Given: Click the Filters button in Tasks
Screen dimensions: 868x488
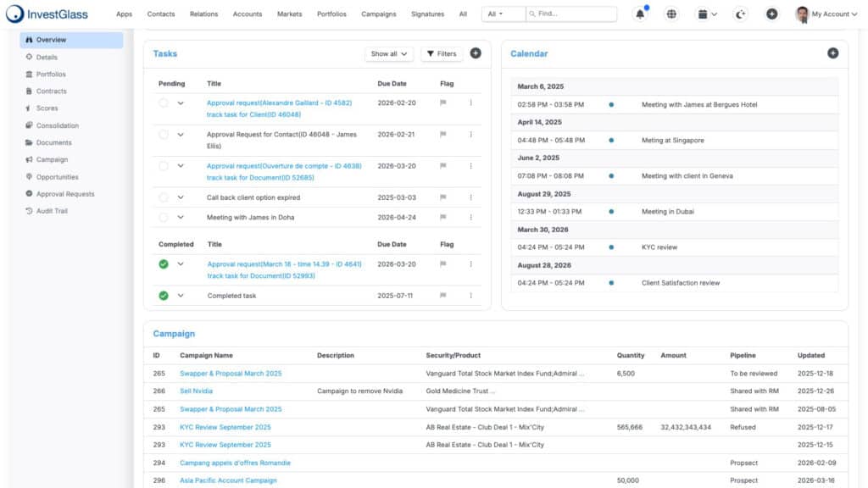Looking at the screenshot, I should tap(442, 53).
